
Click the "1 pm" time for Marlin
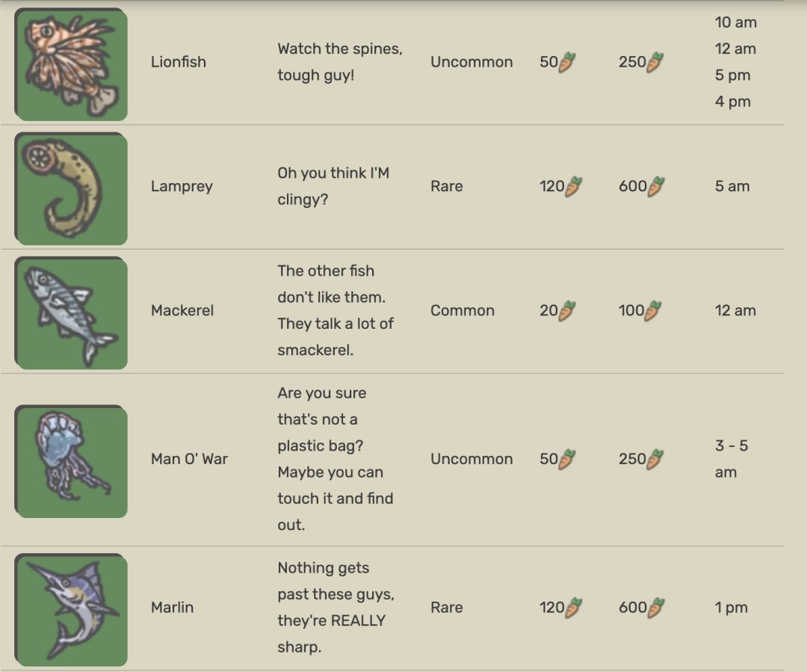point(731,608)
